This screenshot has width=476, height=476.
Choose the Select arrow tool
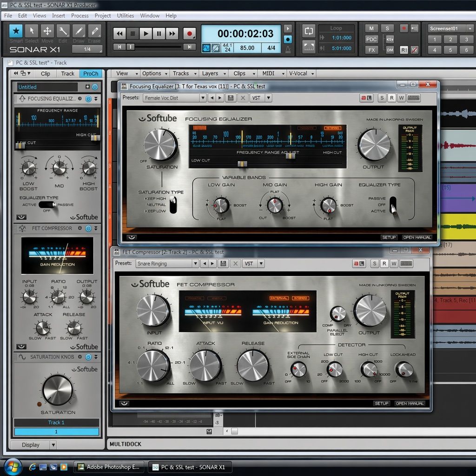(x=31, y=31)
